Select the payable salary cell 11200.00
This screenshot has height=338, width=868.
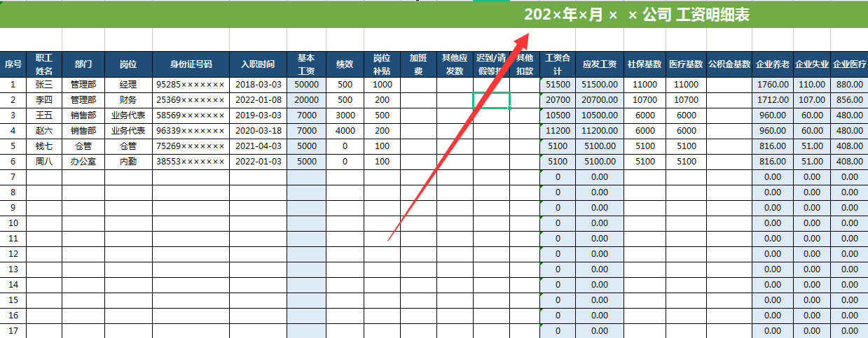point(600,131)
